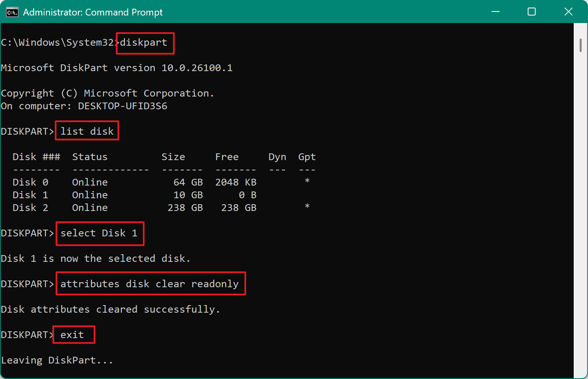The width and height of the screenshot is (588, 379).
Task: Click the highlighted diskpart command text
Action: (144, 43)
